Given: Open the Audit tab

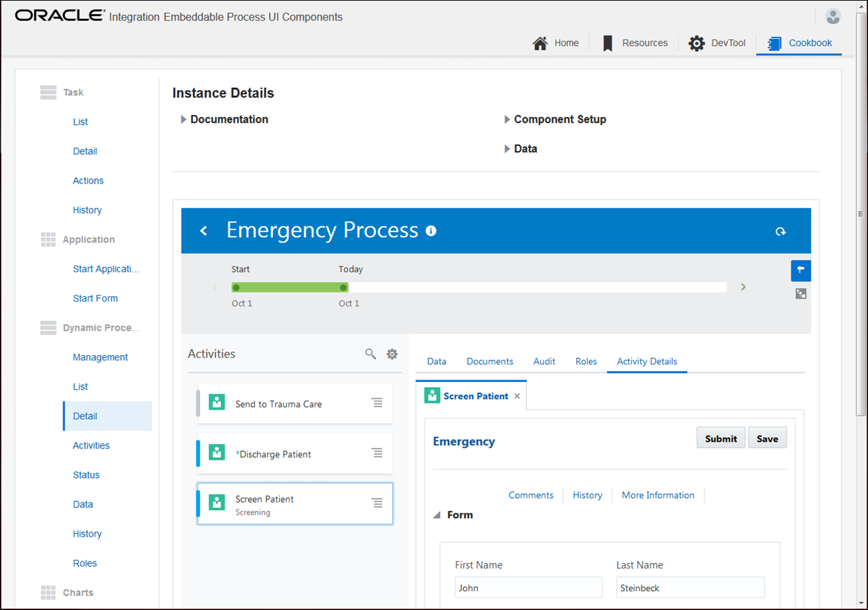Looking at the screenshot, I should pyautogui.click(x=544, y=361).
